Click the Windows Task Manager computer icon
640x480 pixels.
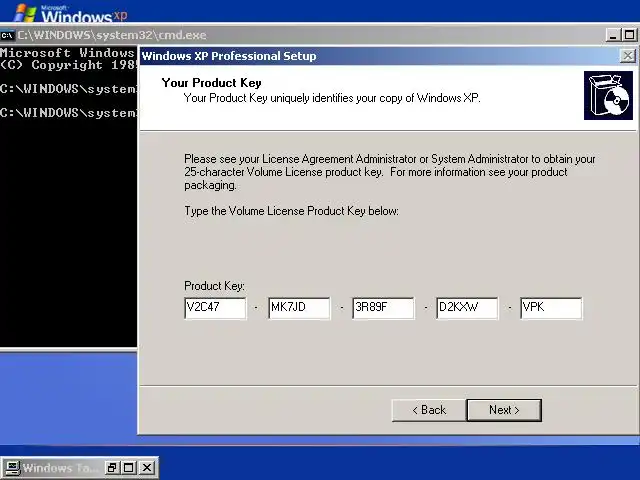tap(12, 468)
